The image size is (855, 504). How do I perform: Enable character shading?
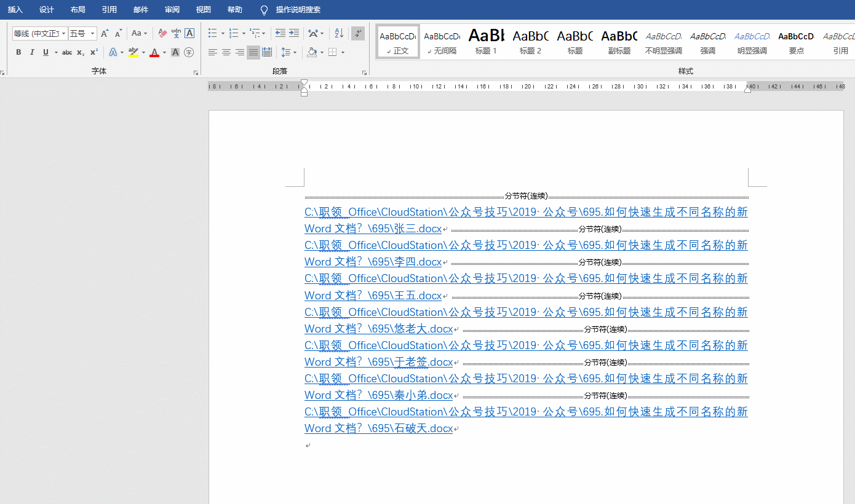pos(174,52)
